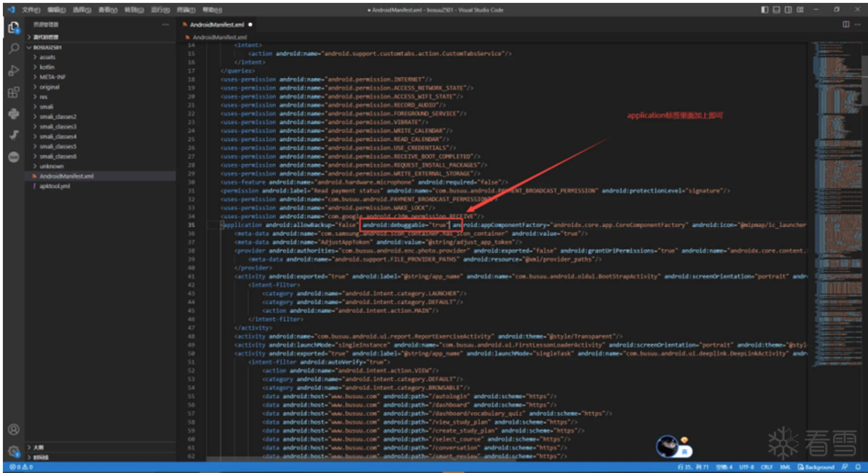Open the View (查看) menu

(108, 10)
